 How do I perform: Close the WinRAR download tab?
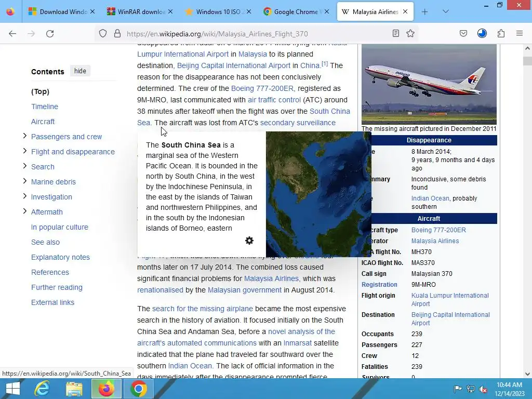170,12
